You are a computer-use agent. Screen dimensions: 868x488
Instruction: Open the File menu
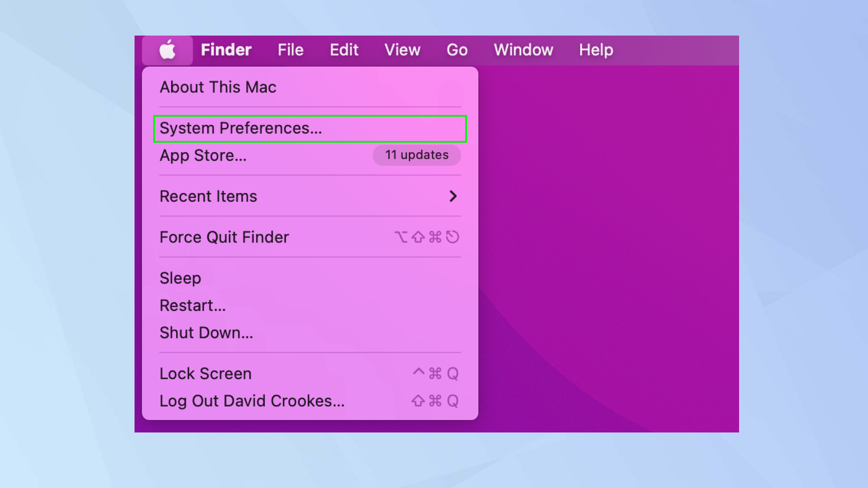pos(290,50)
